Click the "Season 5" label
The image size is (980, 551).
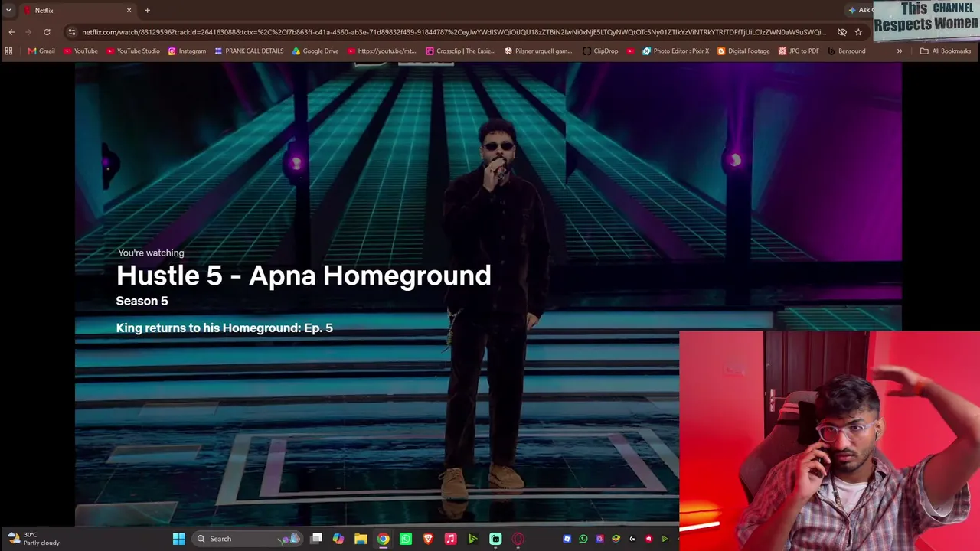[142, 301]
